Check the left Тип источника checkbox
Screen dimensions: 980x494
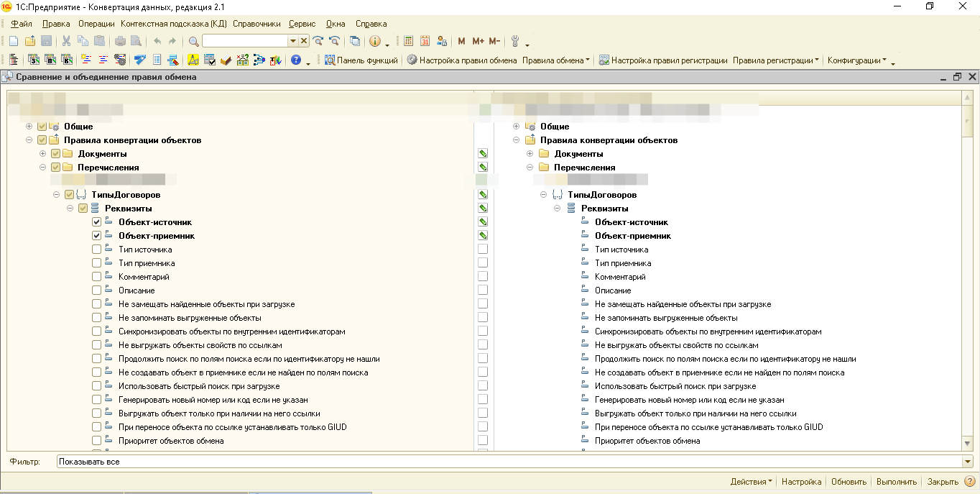point(96,250)
